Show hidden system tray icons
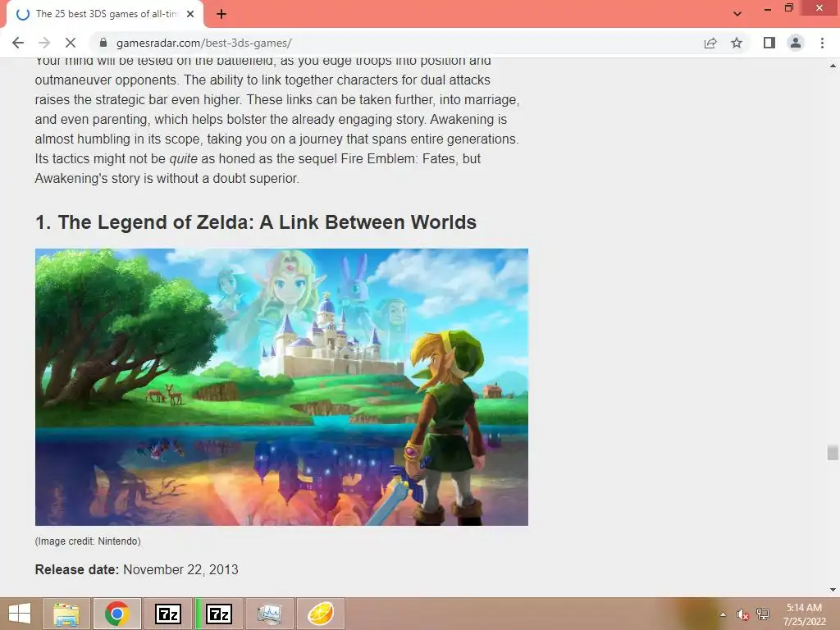Viewport: 840px width, 630px height. click(x=724, y=614)
